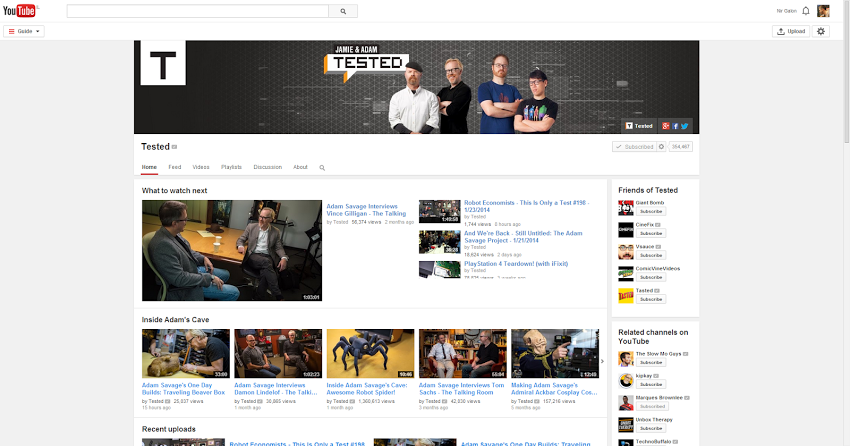The height and width of the screenshot is (446, 850).
Task: Select the Videos tab
Action: pos(201,167)
